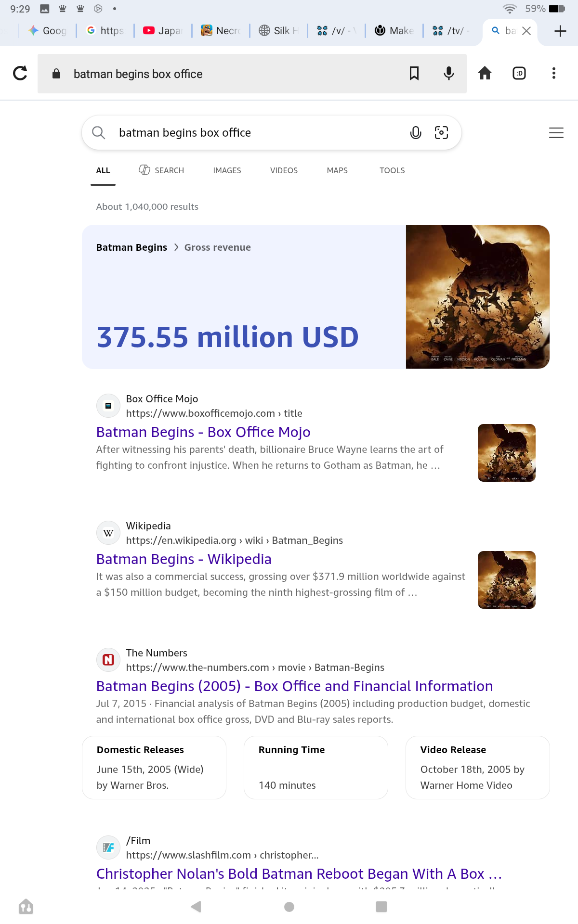Tap 'About 1,040,000 results' text
The image size is (578, 924).
[x=147, y=206]
